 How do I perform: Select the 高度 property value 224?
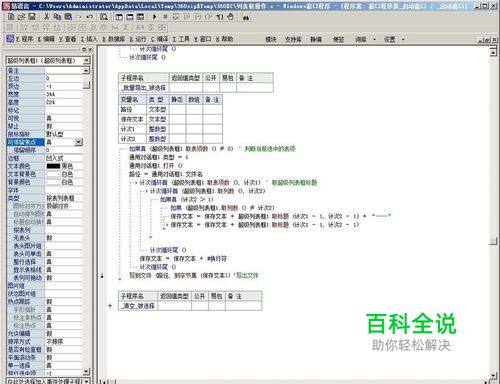[x=64, y=102]
